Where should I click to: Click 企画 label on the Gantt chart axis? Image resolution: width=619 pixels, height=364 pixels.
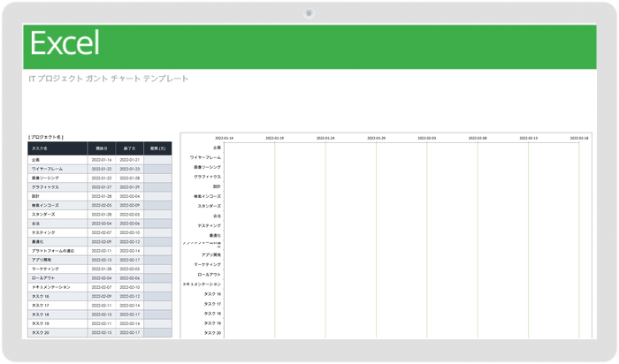217,148
